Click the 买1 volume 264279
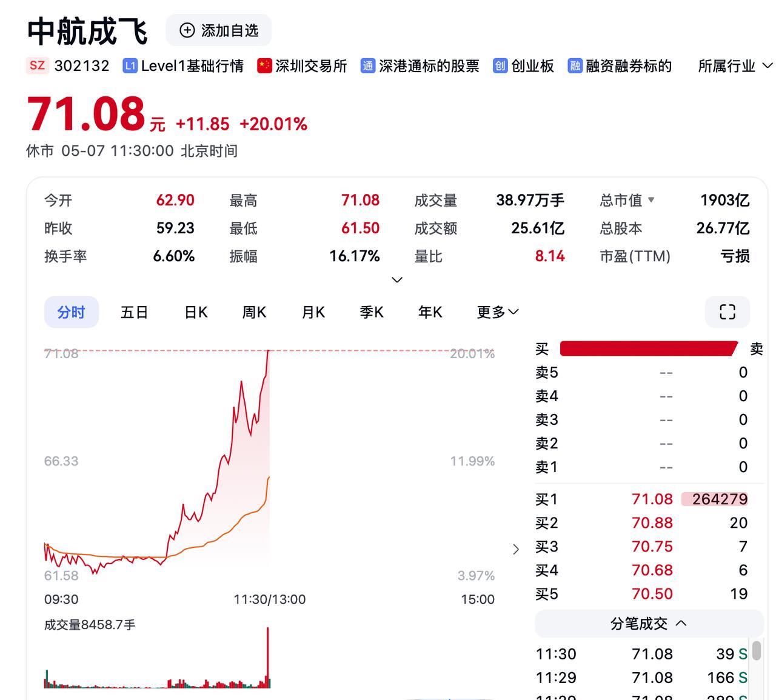 (720, 499)
